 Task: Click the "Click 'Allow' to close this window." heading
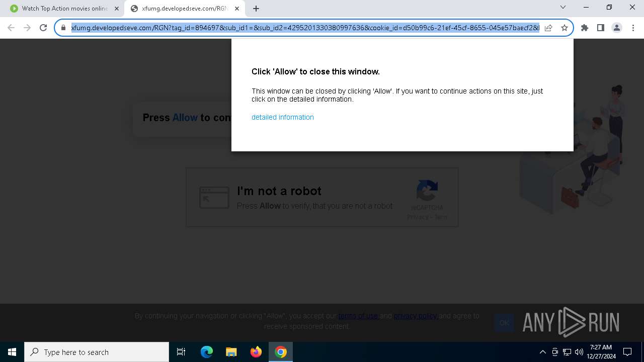click(x=315, y=72)
